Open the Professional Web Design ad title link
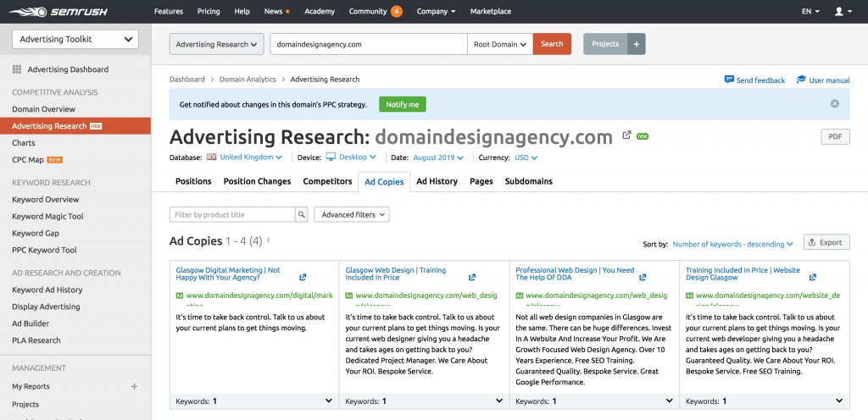The height and width of the screenshot is (420, 868). pos(575,274)
